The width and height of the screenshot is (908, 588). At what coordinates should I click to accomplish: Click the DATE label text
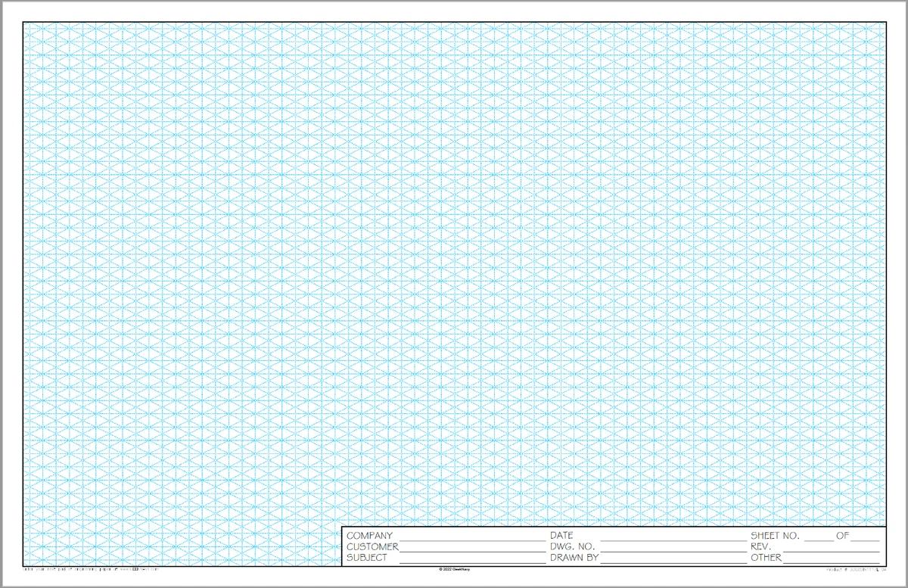click(561, 537)
